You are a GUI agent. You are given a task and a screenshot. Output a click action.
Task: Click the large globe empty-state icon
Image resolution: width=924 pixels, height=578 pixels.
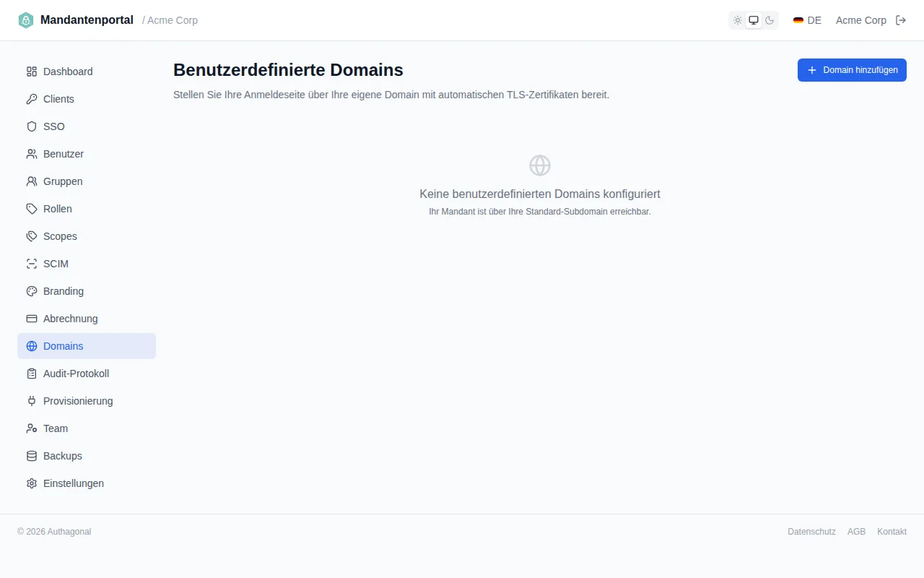pos(540,165)
